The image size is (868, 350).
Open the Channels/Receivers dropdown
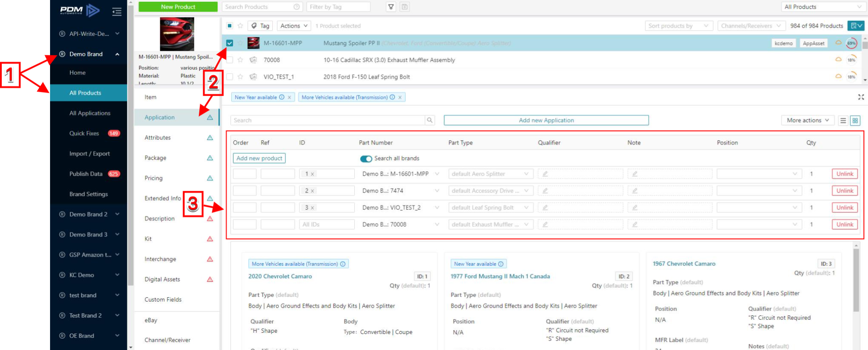tap(751, 26)
